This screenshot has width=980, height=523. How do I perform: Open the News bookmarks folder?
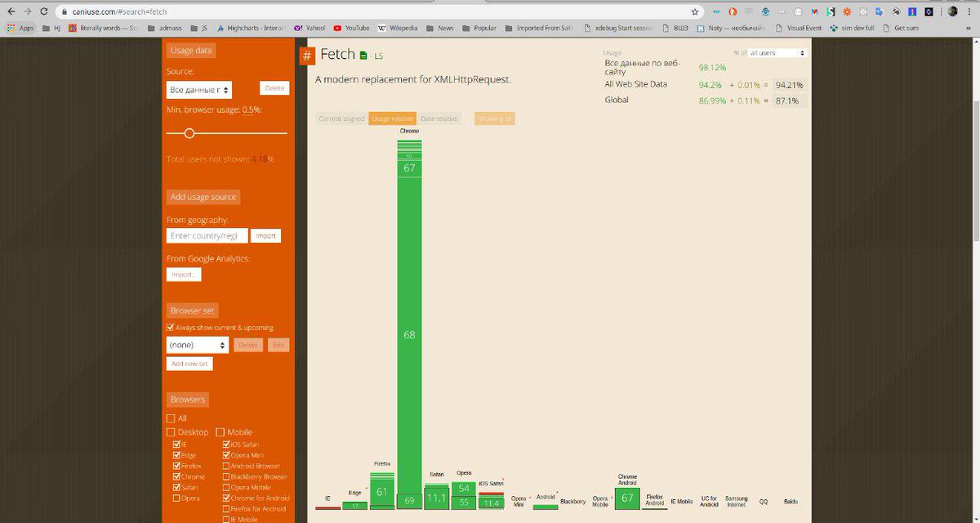coord(439,28)
